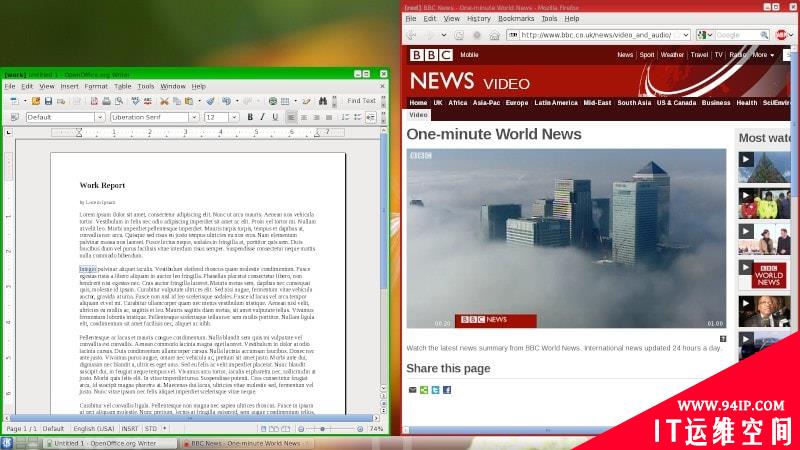Open the Undo history dropdown arrow
Screen dimensions: 800x450
(x=237, y=101)
